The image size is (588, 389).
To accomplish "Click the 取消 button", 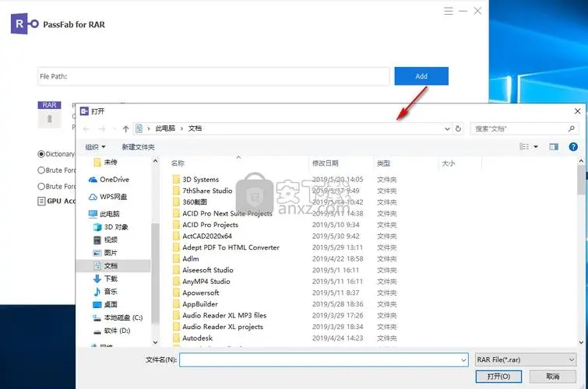I will point(553,377).
